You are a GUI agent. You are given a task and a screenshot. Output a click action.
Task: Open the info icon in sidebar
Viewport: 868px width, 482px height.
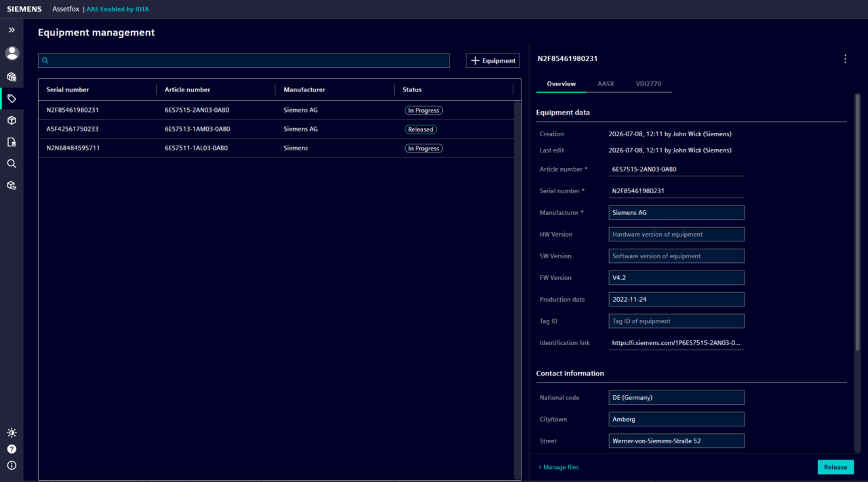click(x=12, y=465)
